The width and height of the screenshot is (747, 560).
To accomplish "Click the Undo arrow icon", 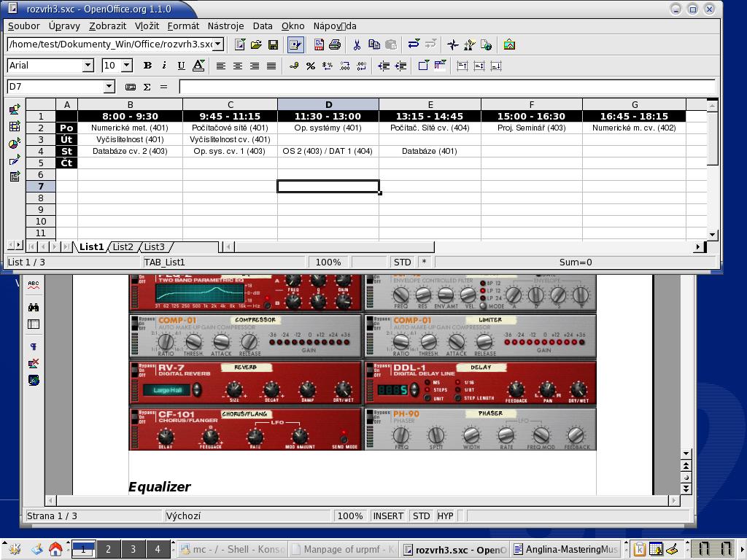I will click(x=414, y=44).
